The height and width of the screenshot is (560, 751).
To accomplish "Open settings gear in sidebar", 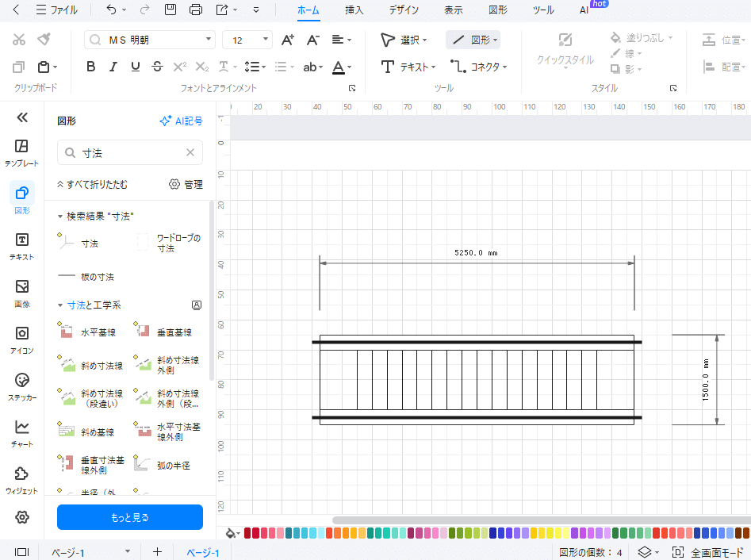I will tap(22, 517).
